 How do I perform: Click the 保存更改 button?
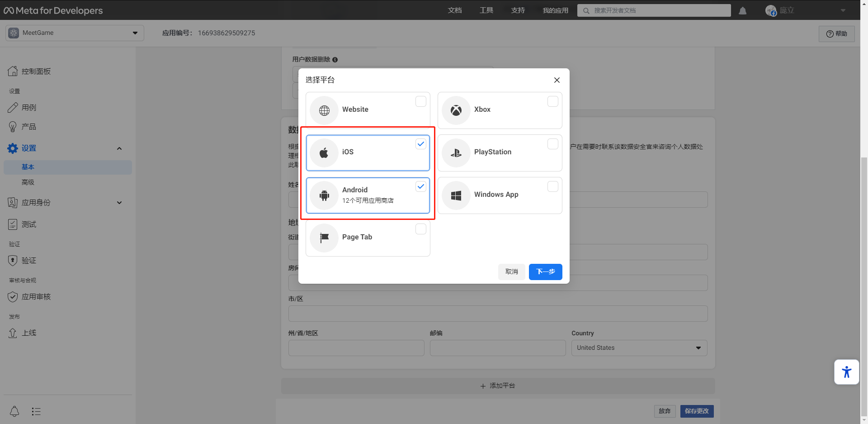pyautogui.click(x=697, y=411)
